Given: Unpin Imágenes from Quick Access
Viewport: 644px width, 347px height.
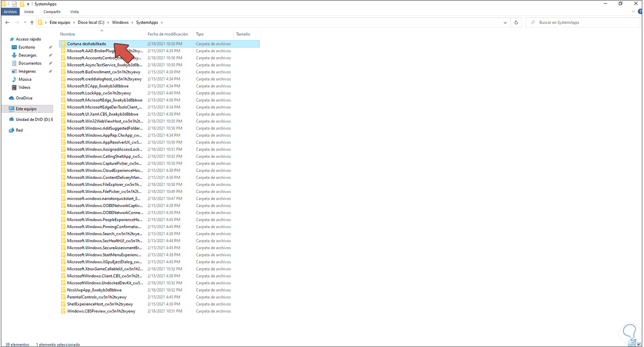Looking at the screenshot, I should [50, 71].
